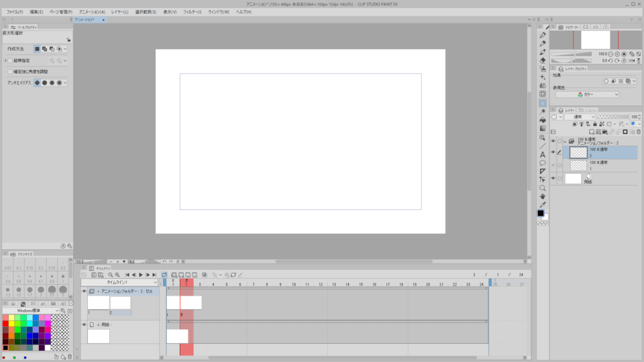644x362 pixels.
Task: Select the Frame border tool
Action: click(x=543, y=171)
